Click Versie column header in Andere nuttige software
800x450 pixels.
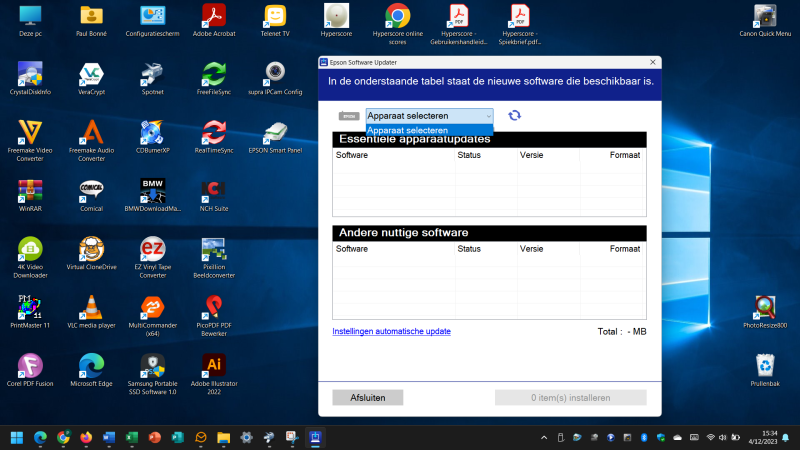pos(531,248)
